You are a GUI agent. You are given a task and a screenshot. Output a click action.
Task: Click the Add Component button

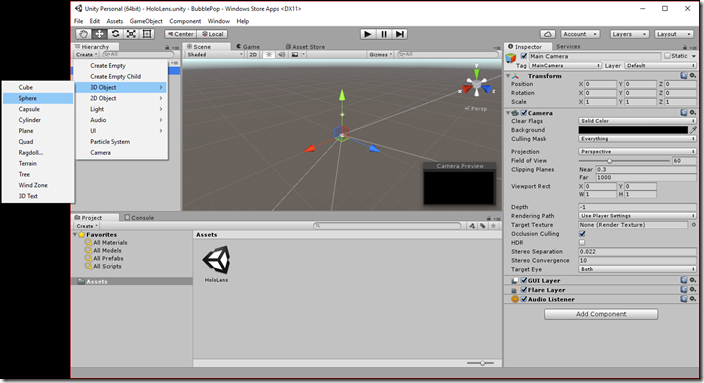(x=601, y=314)
